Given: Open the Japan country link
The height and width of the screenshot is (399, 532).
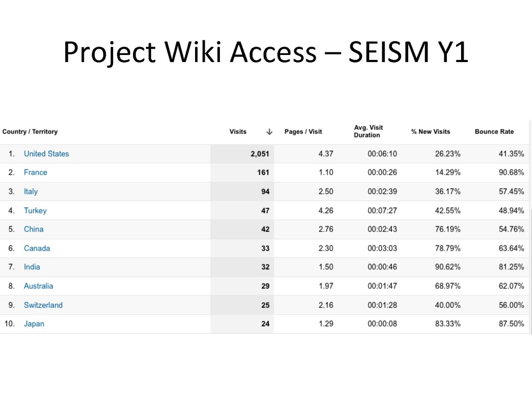Looking at the screenshot, I should [x=34, y=324].
